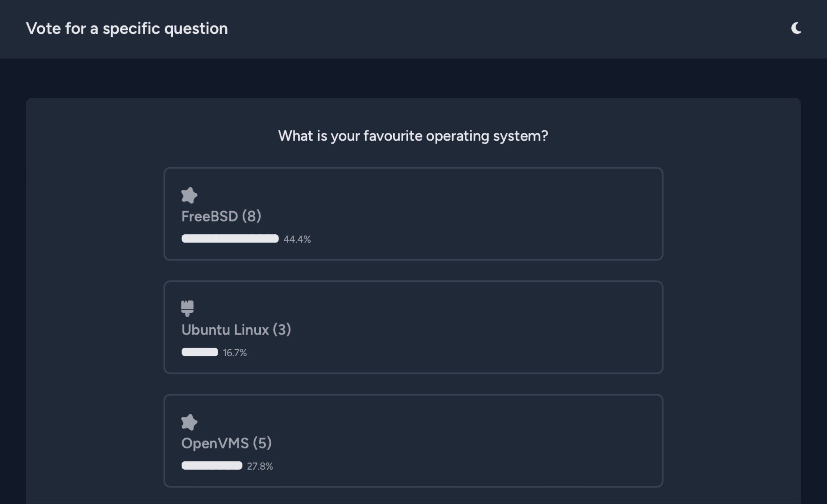Screen dimensions: 827x504
Task: Click the FreeBSD progress bar
Action: coord(230,239)
